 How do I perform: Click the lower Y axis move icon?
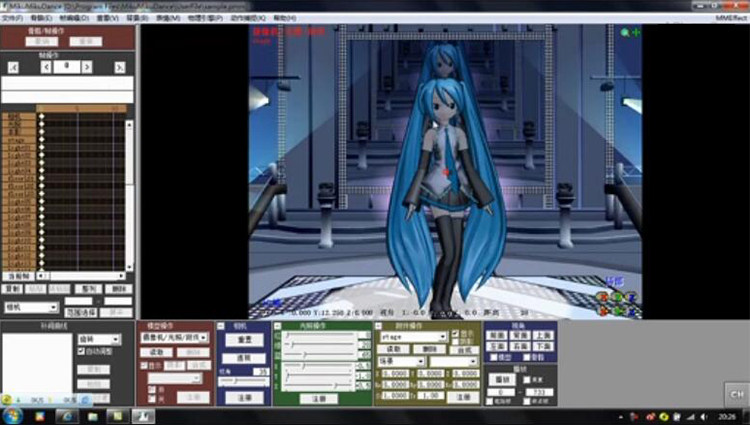pyautogui.click(x=618, y=311)
